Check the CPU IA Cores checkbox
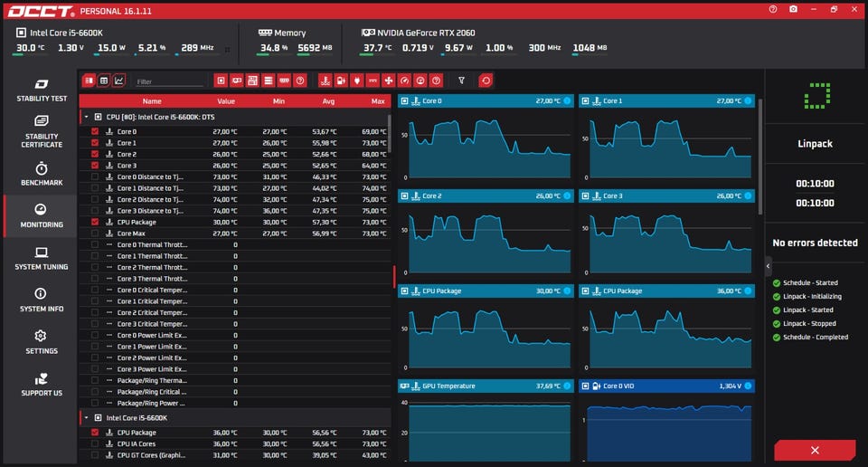Screen dimensions: 868x467 pos(95,443)
